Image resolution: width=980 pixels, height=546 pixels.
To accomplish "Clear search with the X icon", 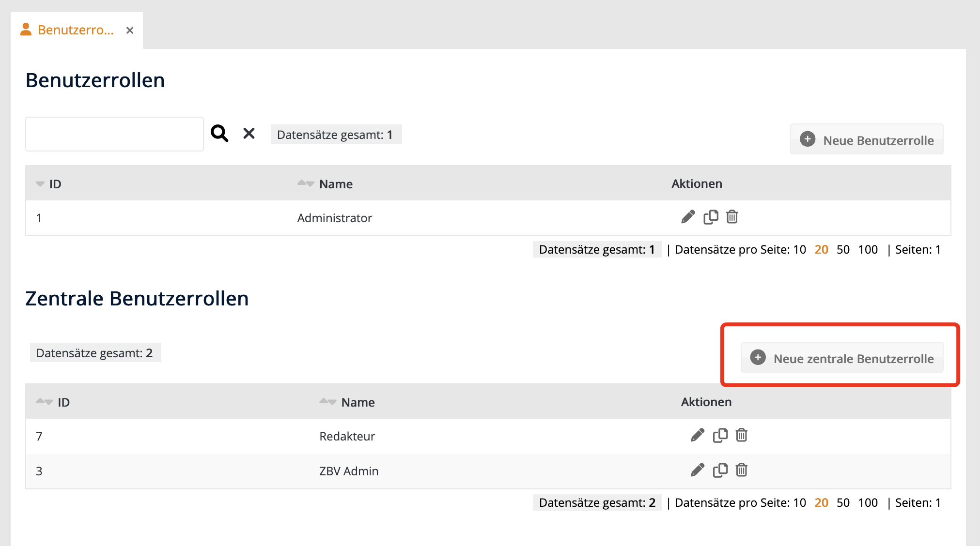I will (x=249, y=133).
